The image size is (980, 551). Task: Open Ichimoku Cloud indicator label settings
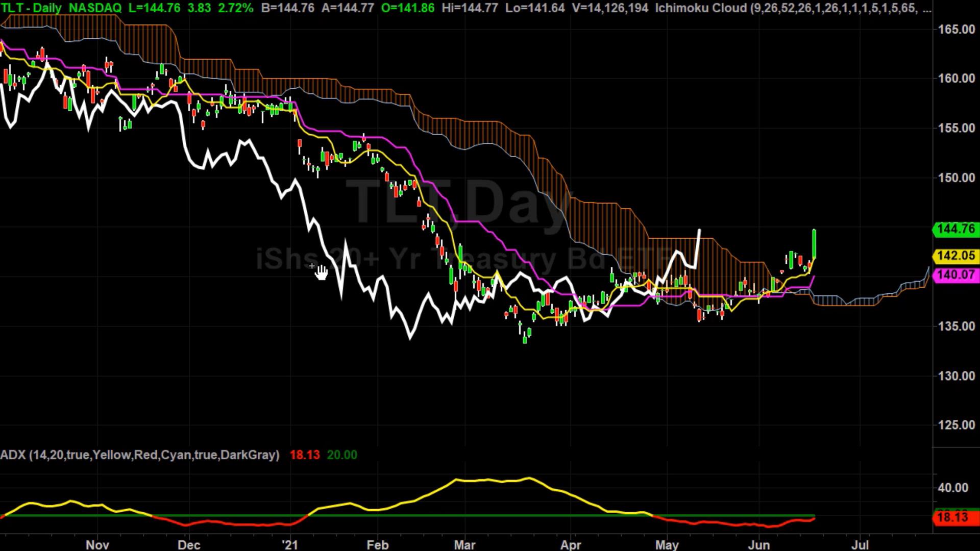pos(793,8)
